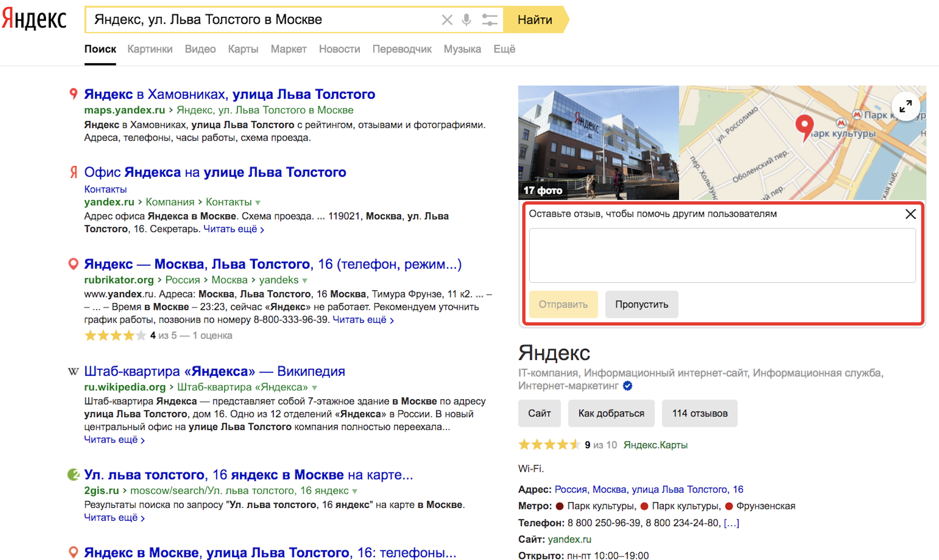The width and height of the screenshot is (939, 560).
Task: Expand hidden phone numbers with the […] link
Action: coord(731,523)
